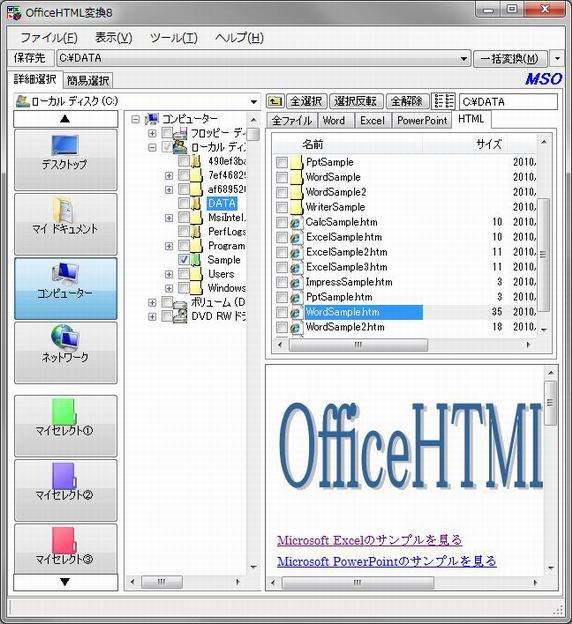
Task: Switch to the Excel file tab
Action: (x=372, y=121)
